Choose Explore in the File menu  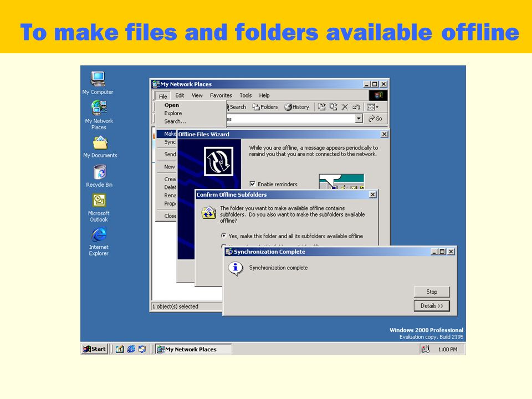point(191,113)
